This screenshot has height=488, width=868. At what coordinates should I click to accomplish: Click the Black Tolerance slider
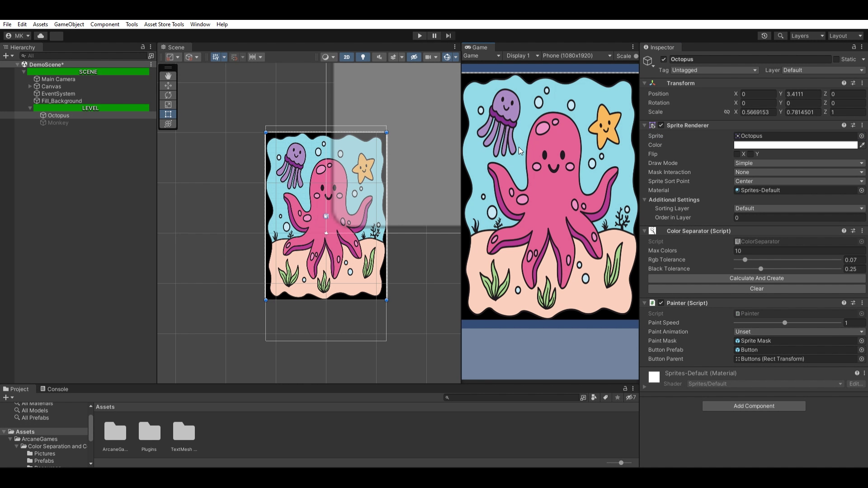788,269
